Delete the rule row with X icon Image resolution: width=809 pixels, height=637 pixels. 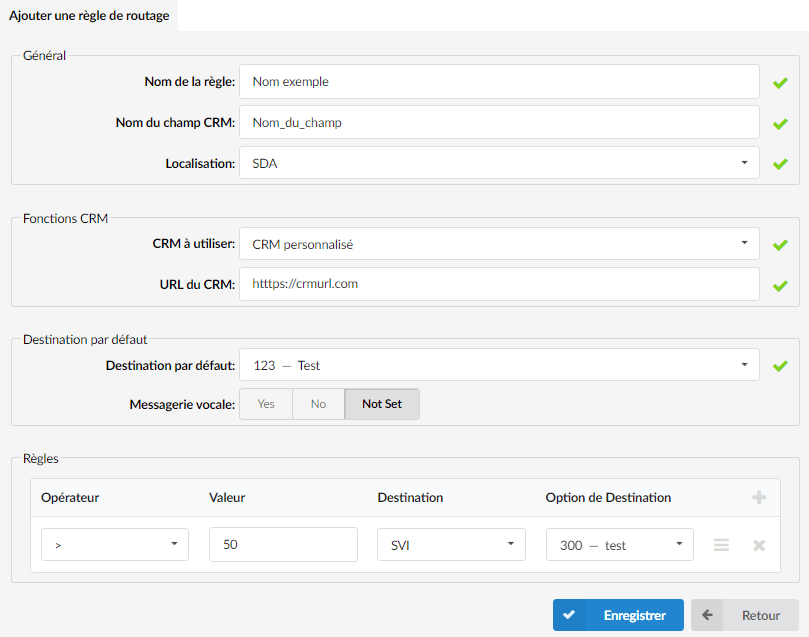[758, 545]
